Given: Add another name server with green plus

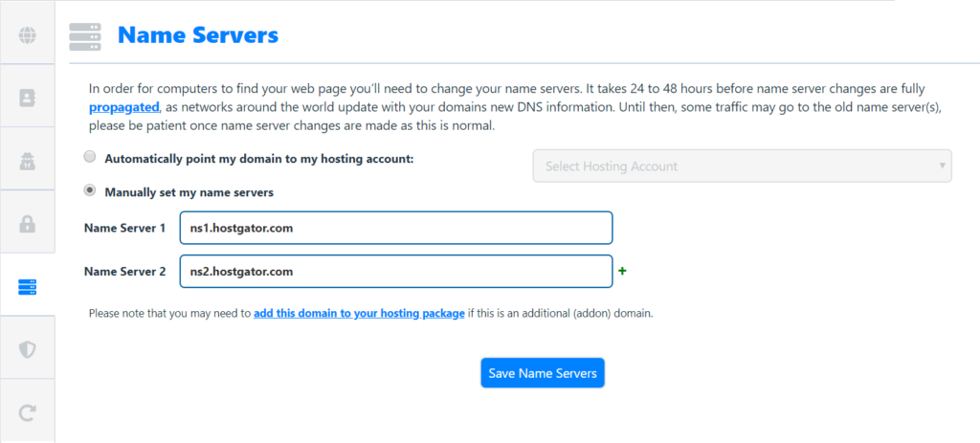Looking at the screenshot, I should (622, 271).
